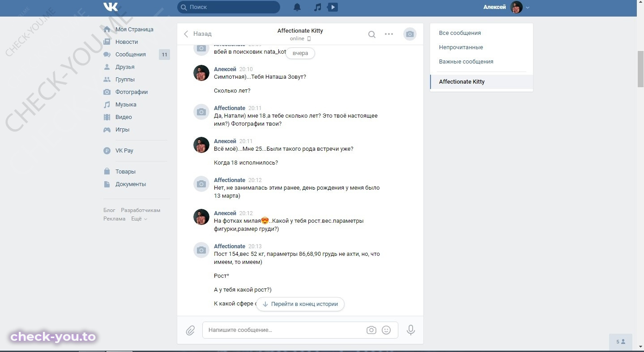Click the Группы people icon
The height and width of the screenshot is (352, 644).
[x=107, y=80]
